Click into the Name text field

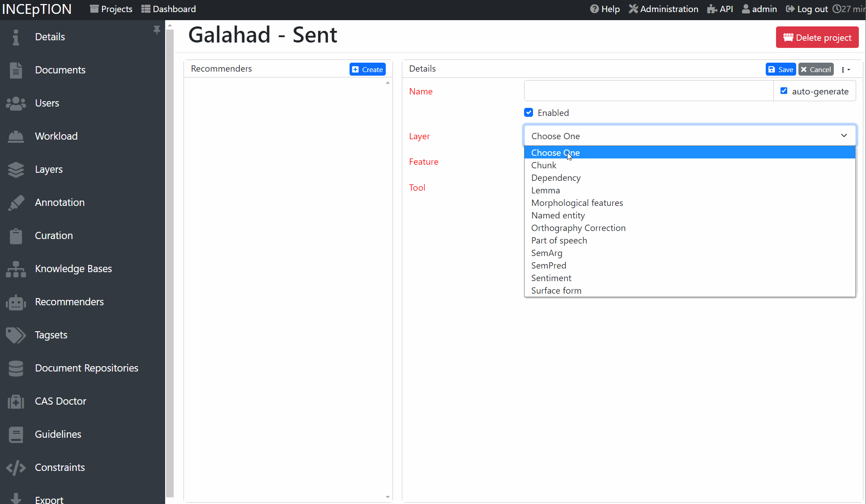click(648, 91)
